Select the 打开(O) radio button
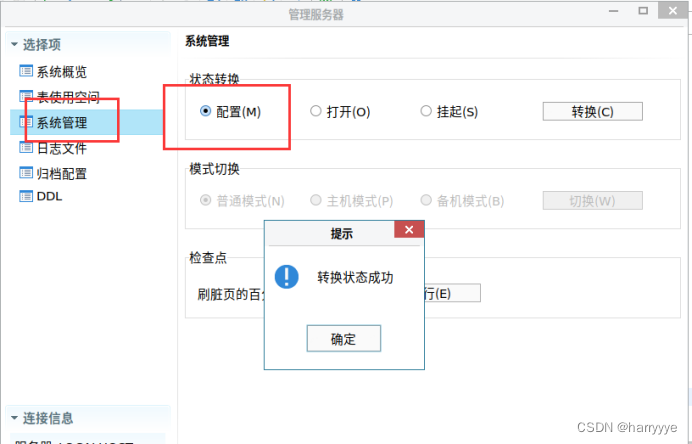This screenshot has width=692, height=444. pyautogui.click(x=316, y=111)
